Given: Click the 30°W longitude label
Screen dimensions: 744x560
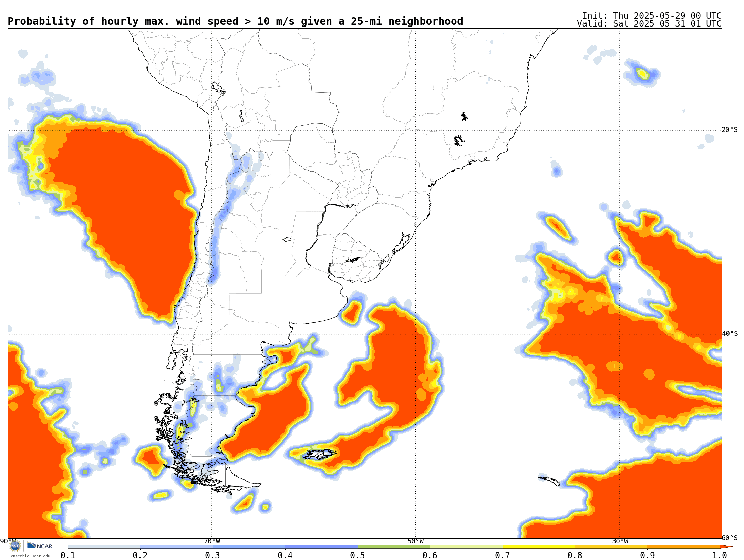Looking at the screenshot, I should [x=620, y=541].
